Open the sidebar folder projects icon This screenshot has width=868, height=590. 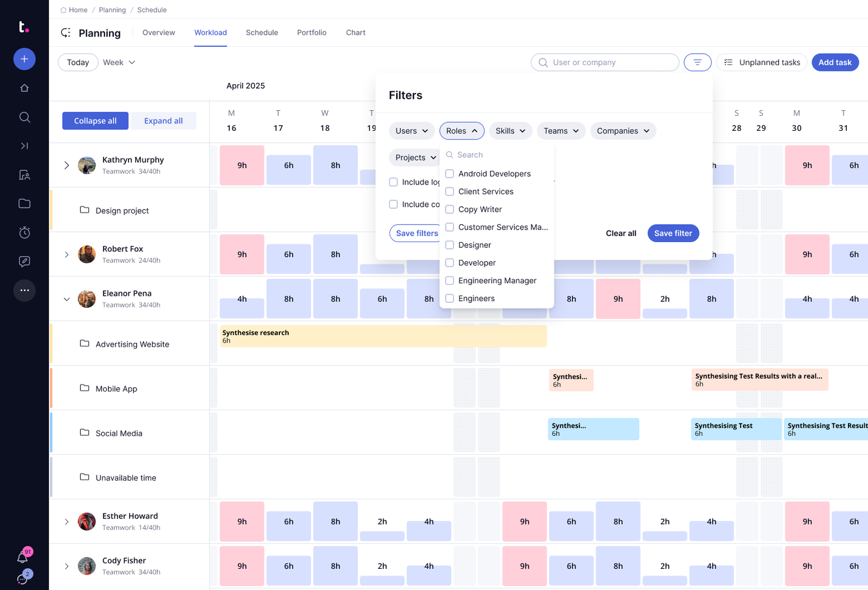click(x=24, y=204)
